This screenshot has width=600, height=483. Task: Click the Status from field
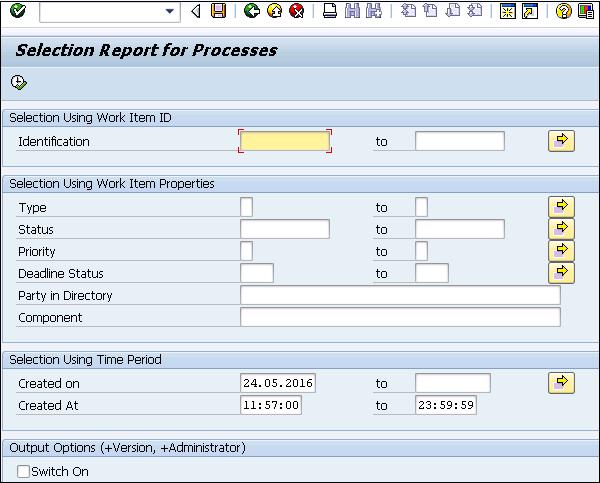tap(285, 229)
